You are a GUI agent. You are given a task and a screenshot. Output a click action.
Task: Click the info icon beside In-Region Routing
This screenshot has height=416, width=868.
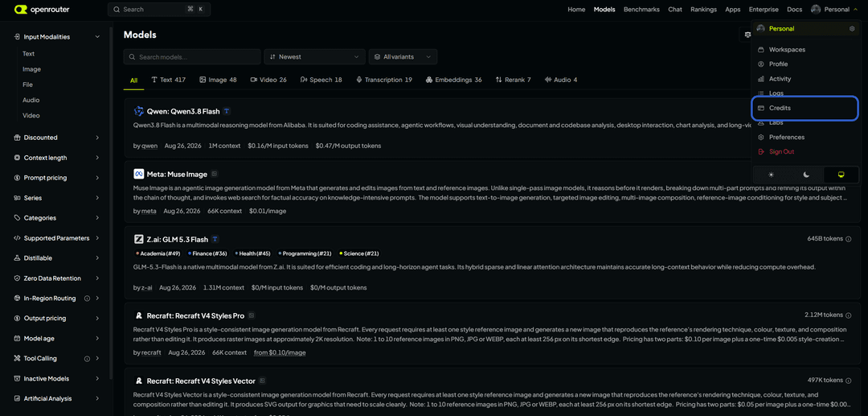(x=87, y=298)
